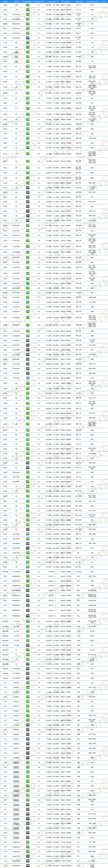
Task: Click the 'JOURNEY' model cell
Action: coord(16,572)
